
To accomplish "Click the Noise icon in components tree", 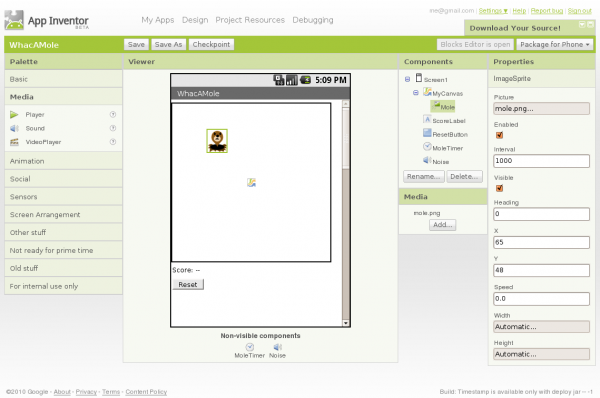I will [x=427, y=161].
